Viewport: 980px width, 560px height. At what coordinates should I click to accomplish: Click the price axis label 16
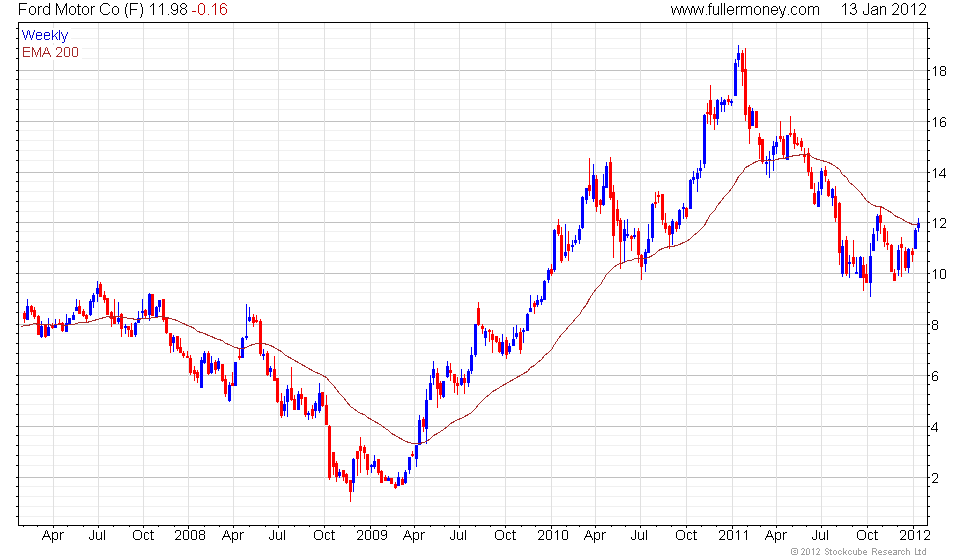(939, 122)
